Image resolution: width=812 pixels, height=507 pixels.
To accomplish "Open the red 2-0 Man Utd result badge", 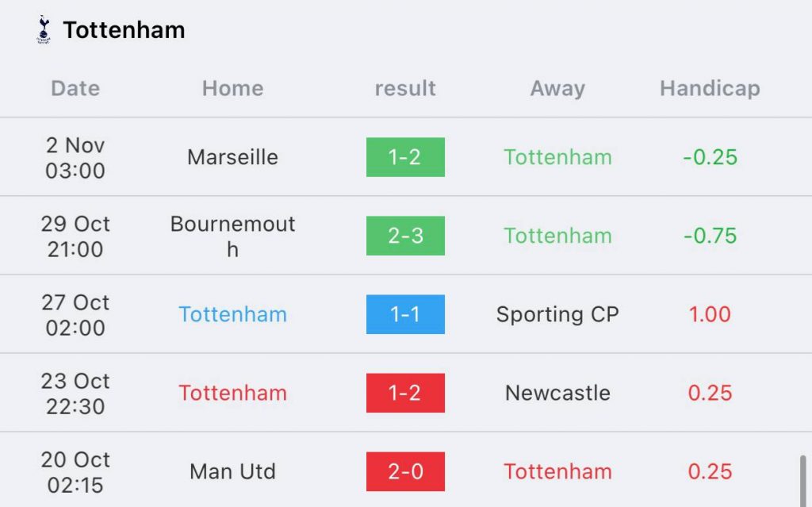I will [405, 471].
